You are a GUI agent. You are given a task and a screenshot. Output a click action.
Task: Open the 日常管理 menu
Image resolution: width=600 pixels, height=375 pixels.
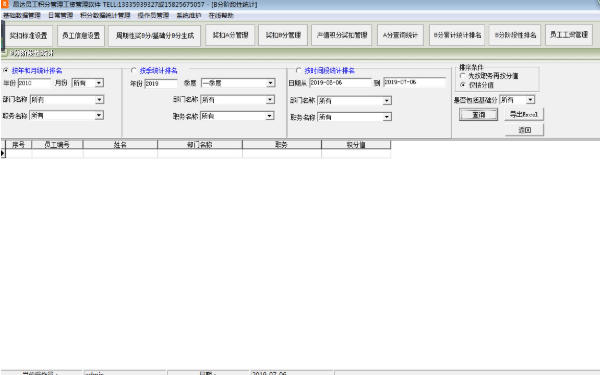click(x=60, y=15)
